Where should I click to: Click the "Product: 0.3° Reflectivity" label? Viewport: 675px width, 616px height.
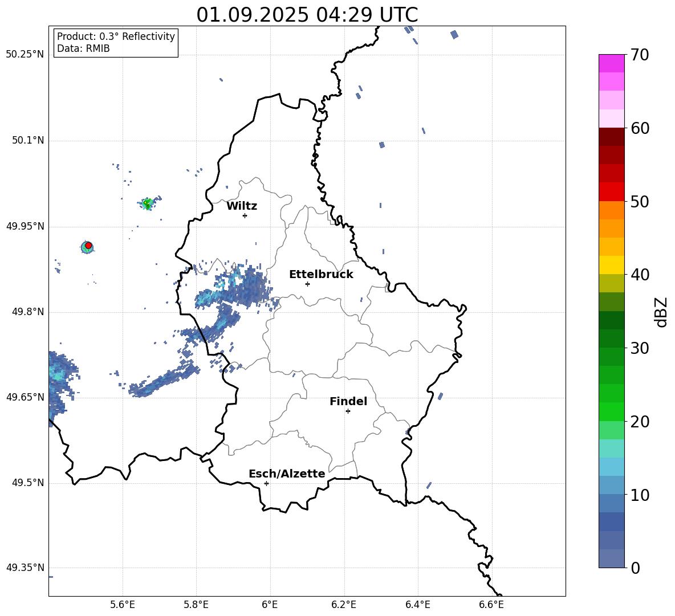116,36
